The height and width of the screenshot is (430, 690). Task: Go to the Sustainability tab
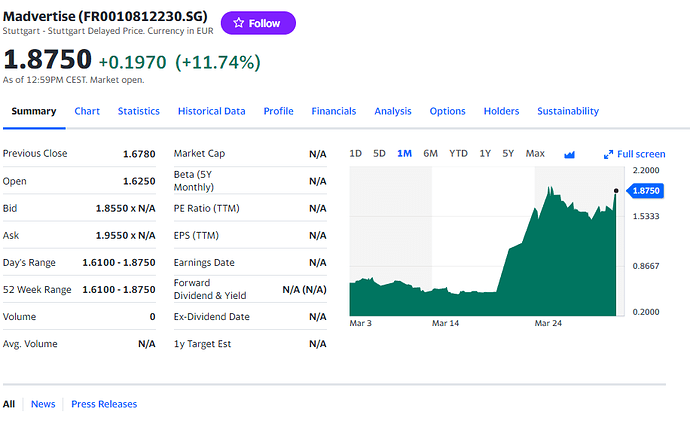568,111
